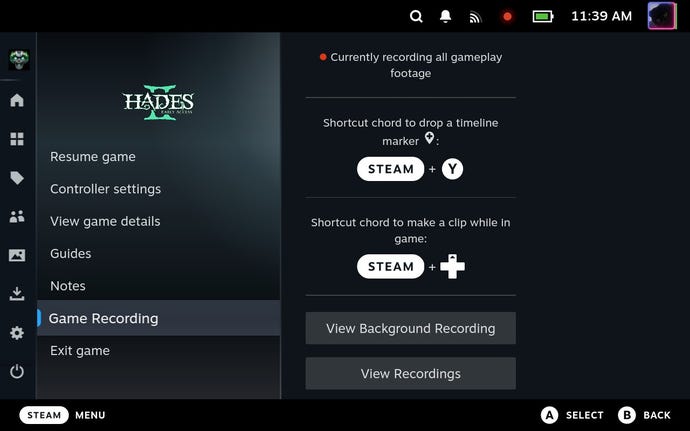Open Settings gear icon in sidebar
Screen dimensions: 690x431
pyautogui.click(x=17, y=332)
